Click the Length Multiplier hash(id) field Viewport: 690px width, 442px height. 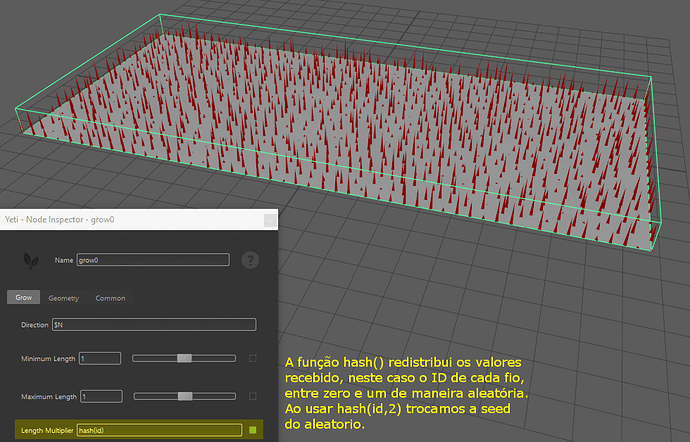coord(159,430)
